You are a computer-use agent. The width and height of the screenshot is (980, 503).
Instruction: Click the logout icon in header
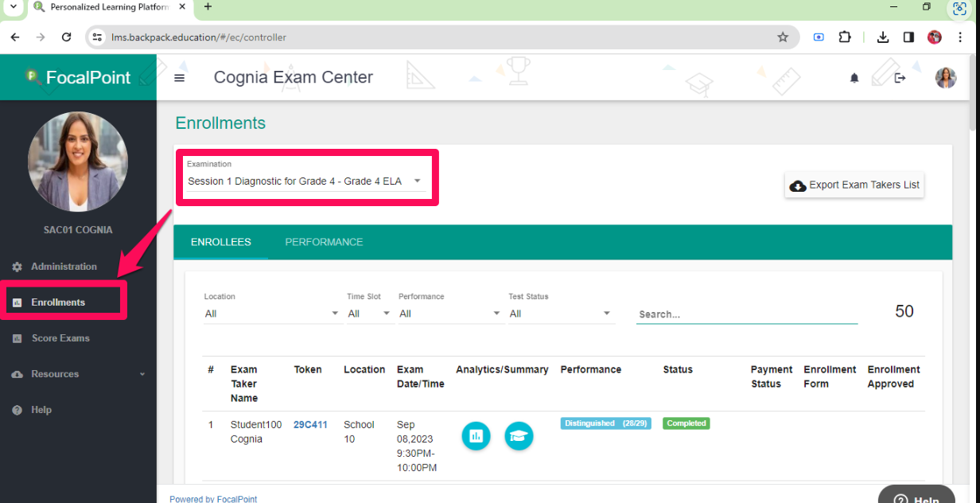click(900, 78)
